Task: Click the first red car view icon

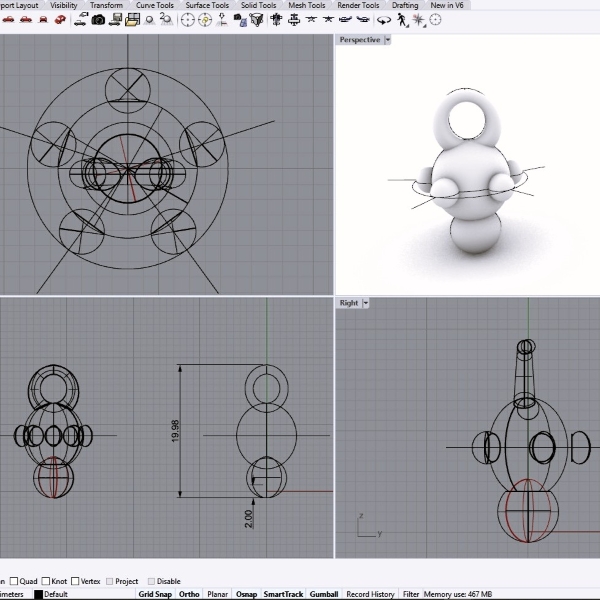Action: click(8, 19)
